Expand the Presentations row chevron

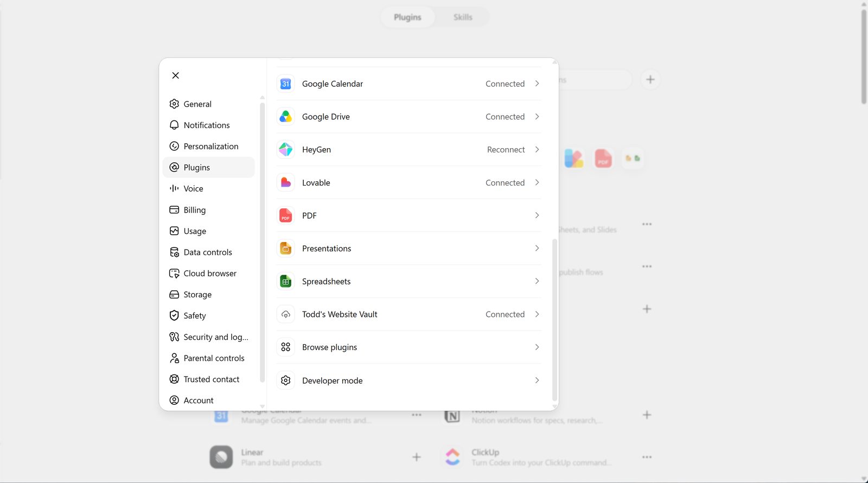point(537,248)
